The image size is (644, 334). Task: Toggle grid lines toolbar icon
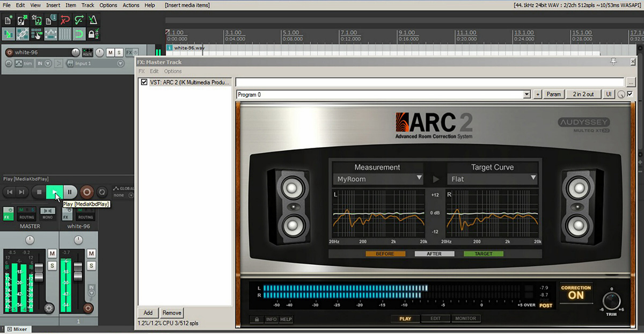[65, 34]
